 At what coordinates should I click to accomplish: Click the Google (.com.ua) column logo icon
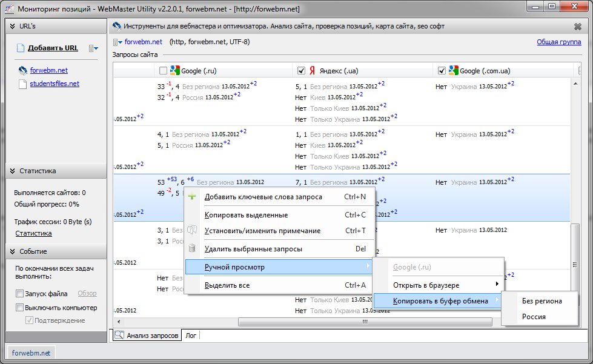point(453,70)
